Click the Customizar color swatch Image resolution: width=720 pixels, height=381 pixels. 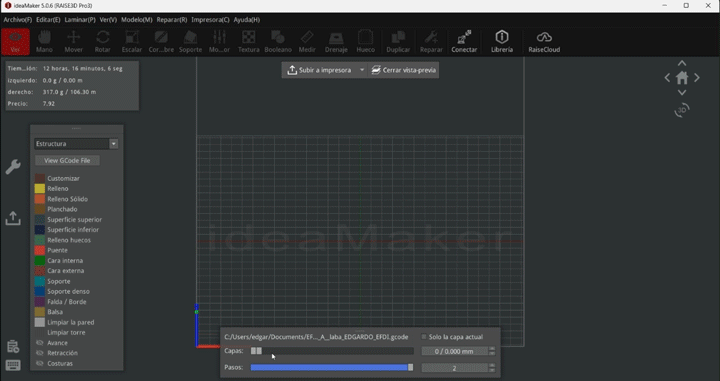pyautogui.click(x=40, y=178)
